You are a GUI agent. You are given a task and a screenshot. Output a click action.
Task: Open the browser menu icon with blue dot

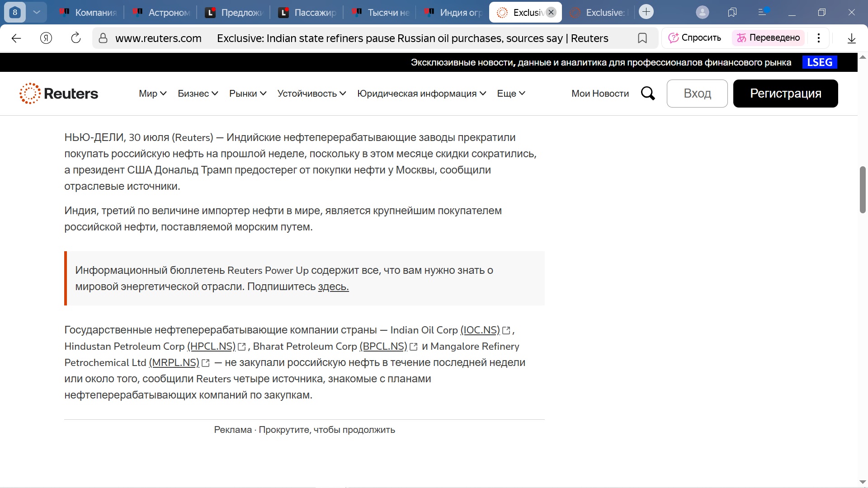[x=763, y=12]
